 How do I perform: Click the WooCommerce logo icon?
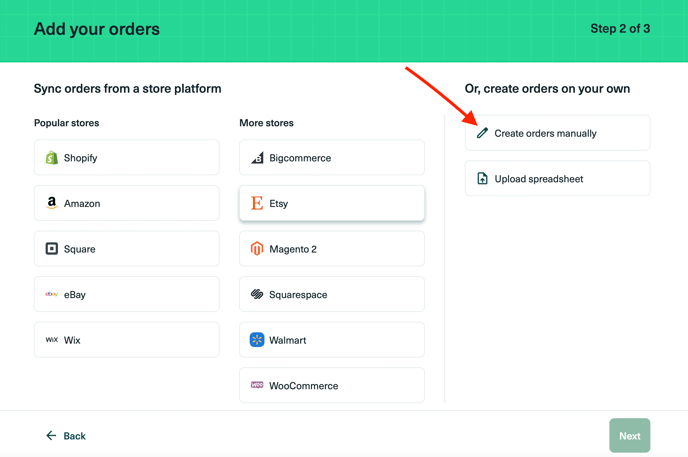tap(257, 385)
